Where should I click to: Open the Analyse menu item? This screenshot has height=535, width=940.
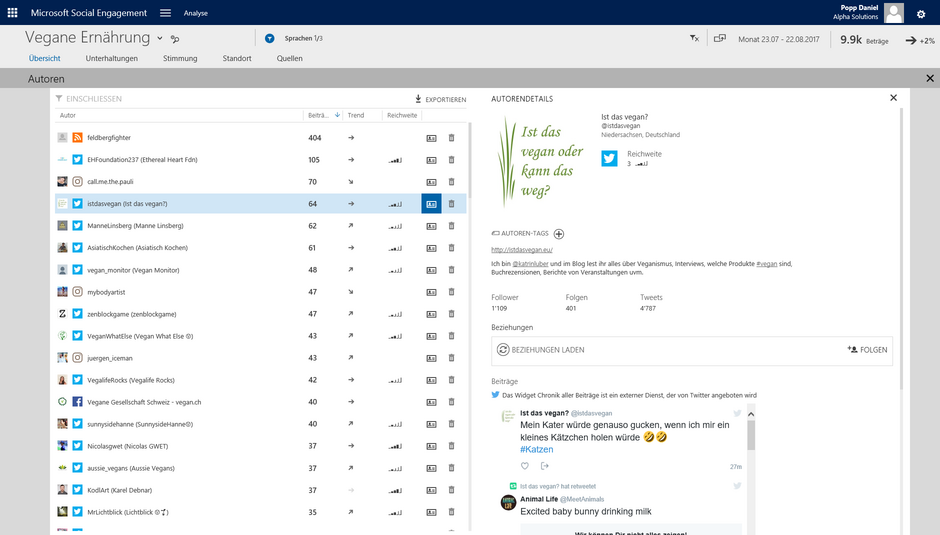[x=195, y=13]
